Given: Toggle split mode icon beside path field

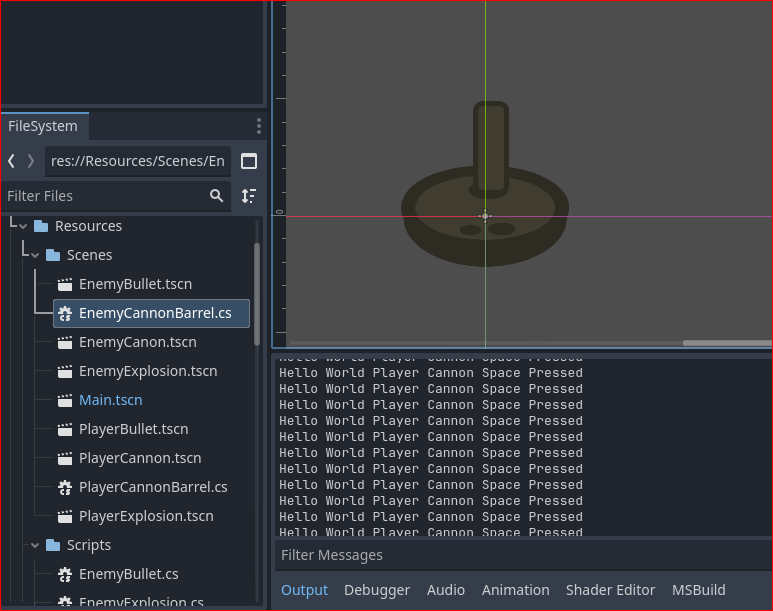Looking at the screenshot, I should [249, 161].
